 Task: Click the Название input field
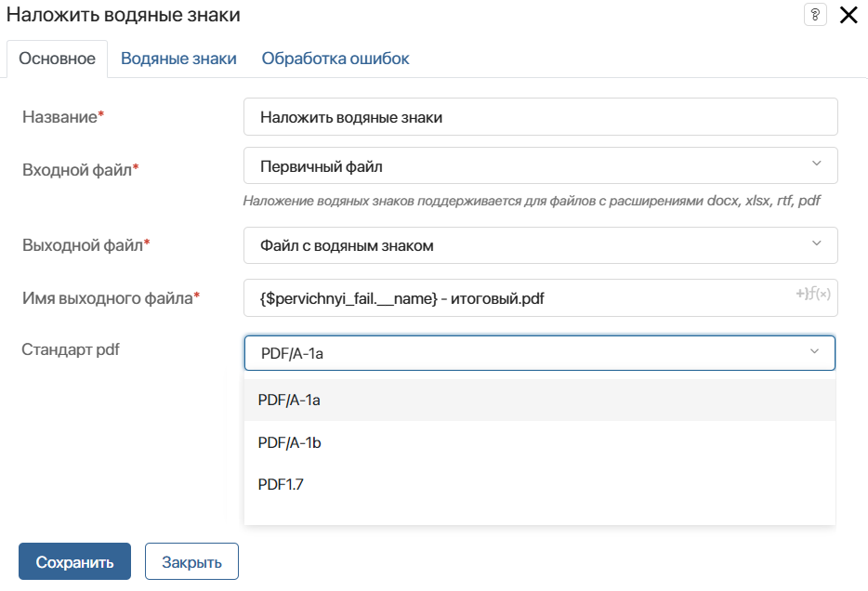point(540,117)
